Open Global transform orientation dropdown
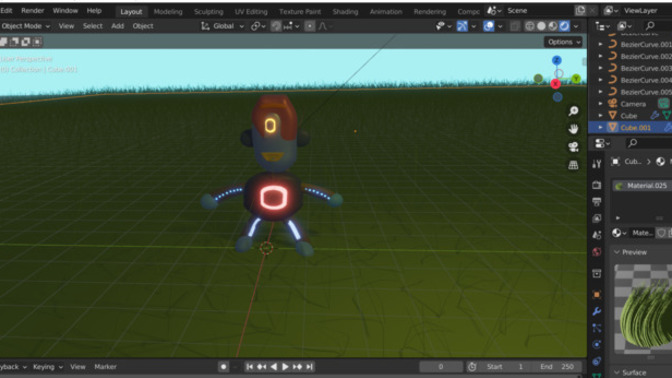Image resolution: width=672 pixels, height=378 pixels. [x=222, y=26]
